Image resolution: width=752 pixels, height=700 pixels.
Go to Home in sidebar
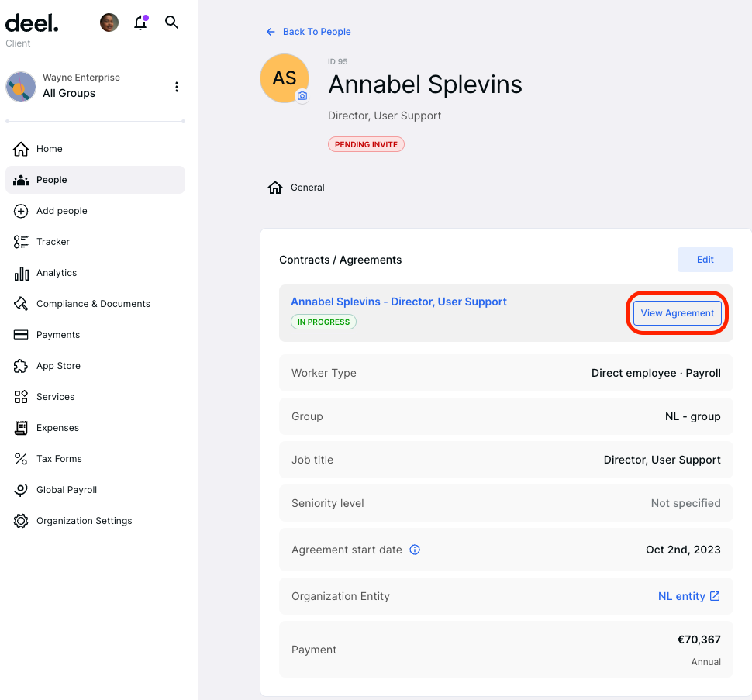click(49, 149)
